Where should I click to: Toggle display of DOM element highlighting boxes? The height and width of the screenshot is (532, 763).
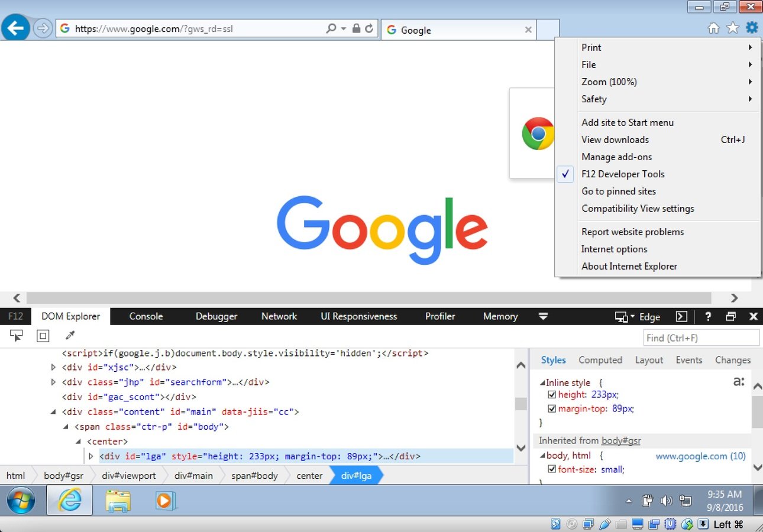point(43,336)
